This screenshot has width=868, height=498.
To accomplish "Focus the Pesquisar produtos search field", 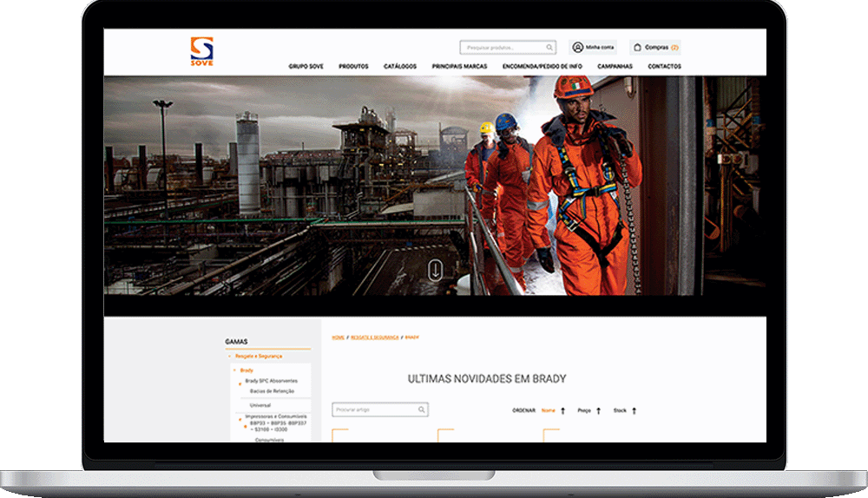I will [x=502, y=48].
